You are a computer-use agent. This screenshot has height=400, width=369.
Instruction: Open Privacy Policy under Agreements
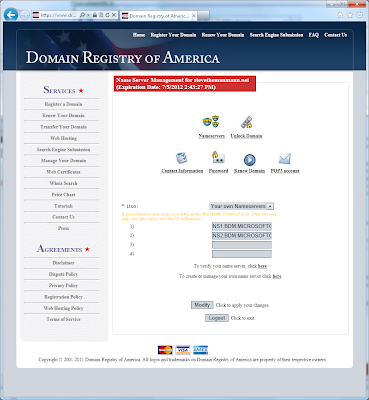(63, 286)
